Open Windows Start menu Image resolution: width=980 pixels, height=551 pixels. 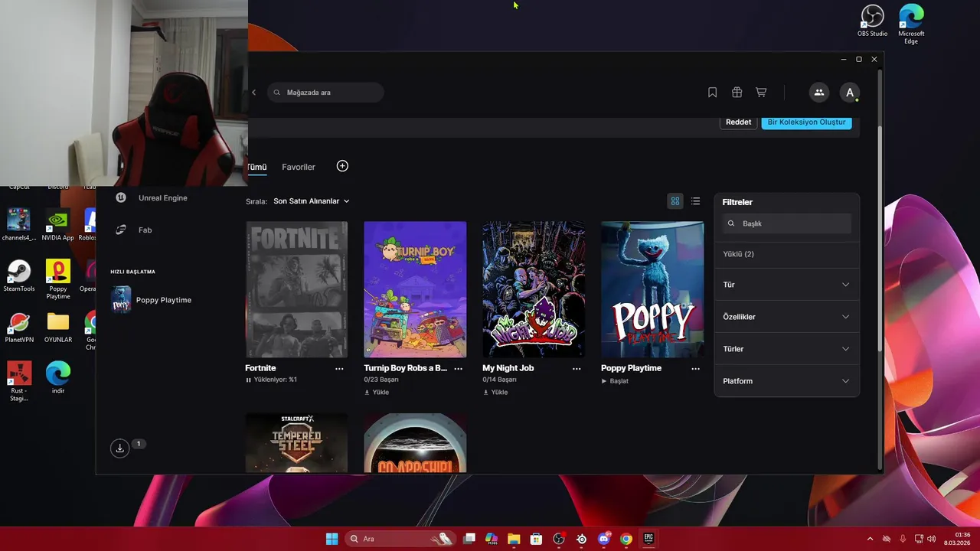pos(332,539)
